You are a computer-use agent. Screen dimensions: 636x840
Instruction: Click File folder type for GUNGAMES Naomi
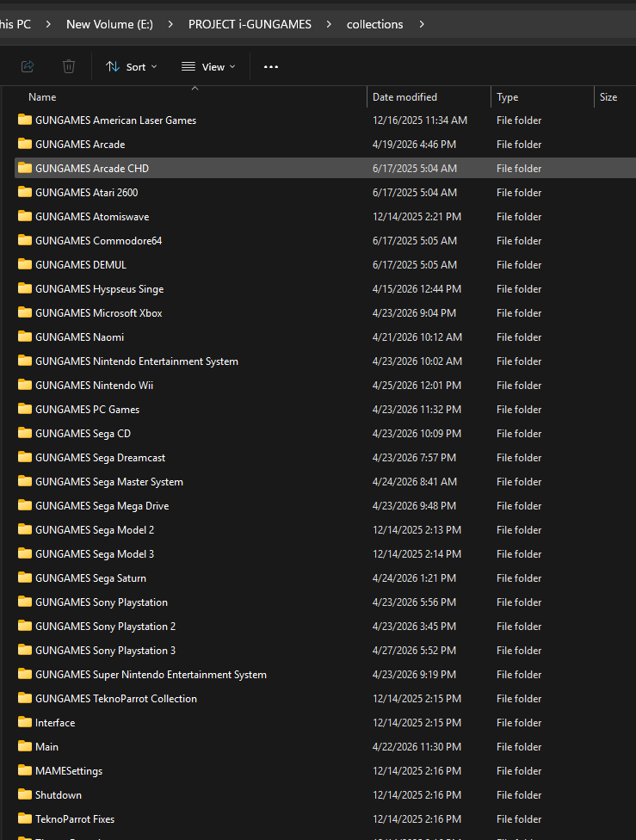519,337
